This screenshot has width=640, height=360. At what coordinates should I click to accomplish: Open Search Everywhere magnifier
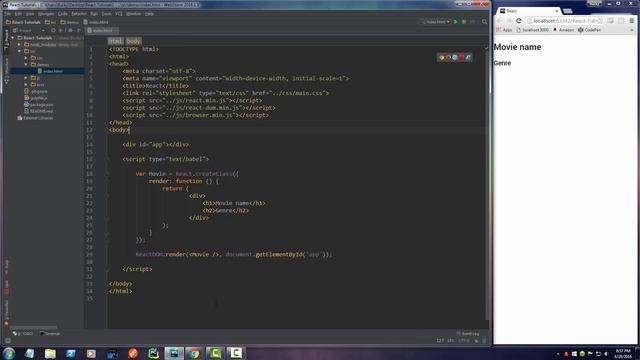[484, 22]
